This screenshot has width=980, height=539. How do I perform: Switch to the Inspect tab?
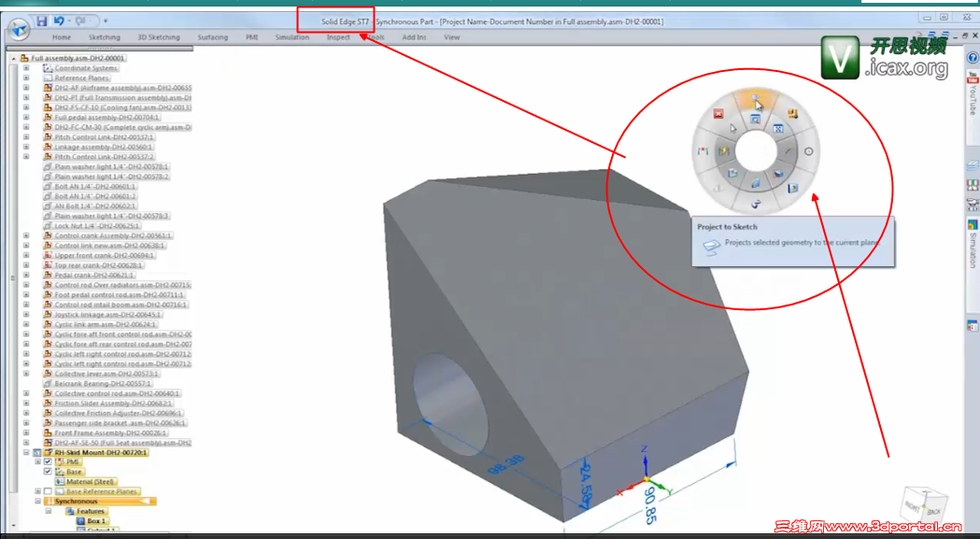[338, 37]
